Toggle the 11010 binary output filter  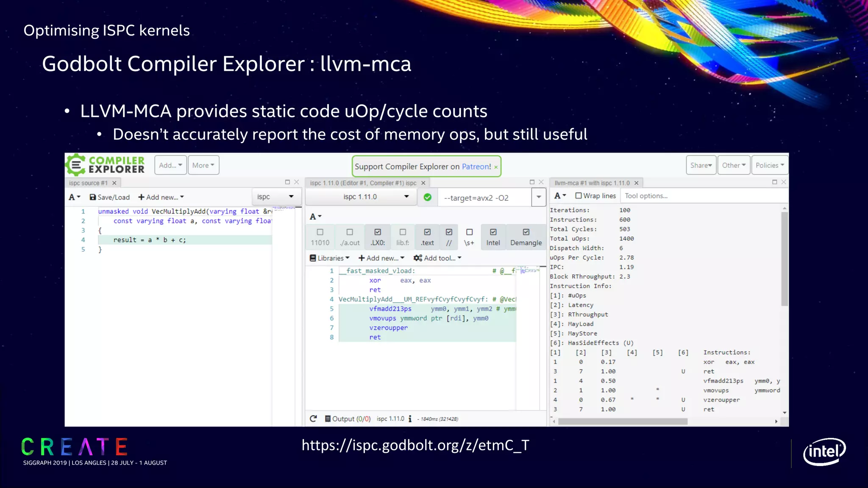click(x=320, y=237)
